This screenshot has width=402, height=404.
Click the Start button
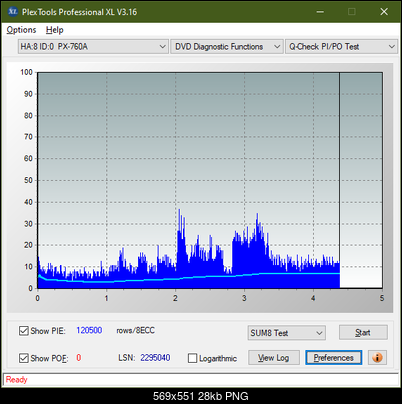pyautogui.click(x=363, y=332)
